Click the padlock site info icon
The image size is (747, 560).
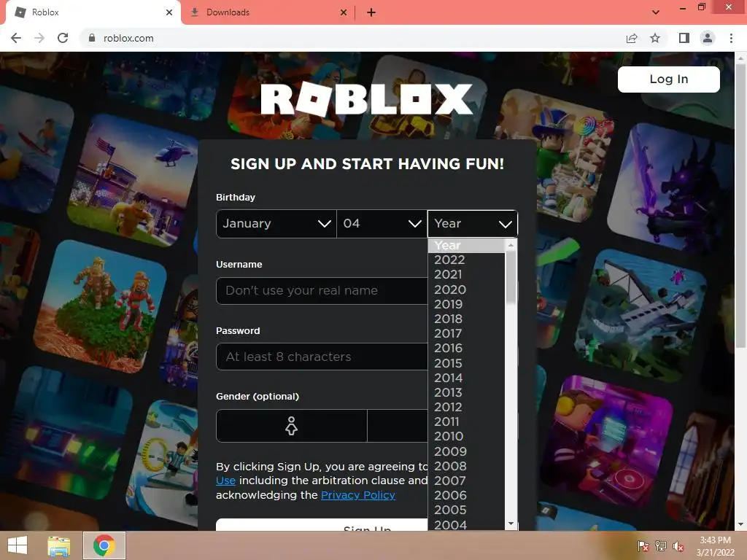(92, 38)
